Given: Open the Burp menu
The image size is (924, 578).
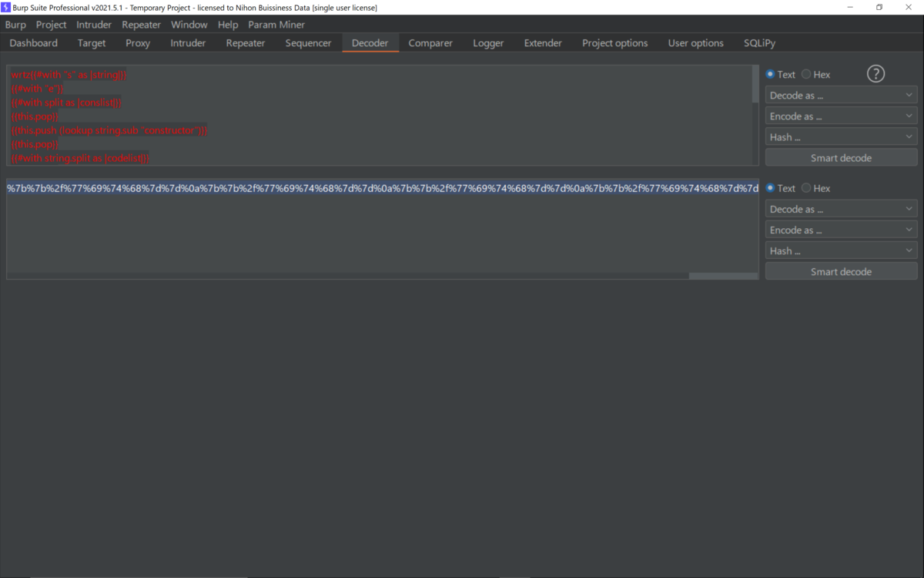Looking at the screenshot, I should pos(15,25).
